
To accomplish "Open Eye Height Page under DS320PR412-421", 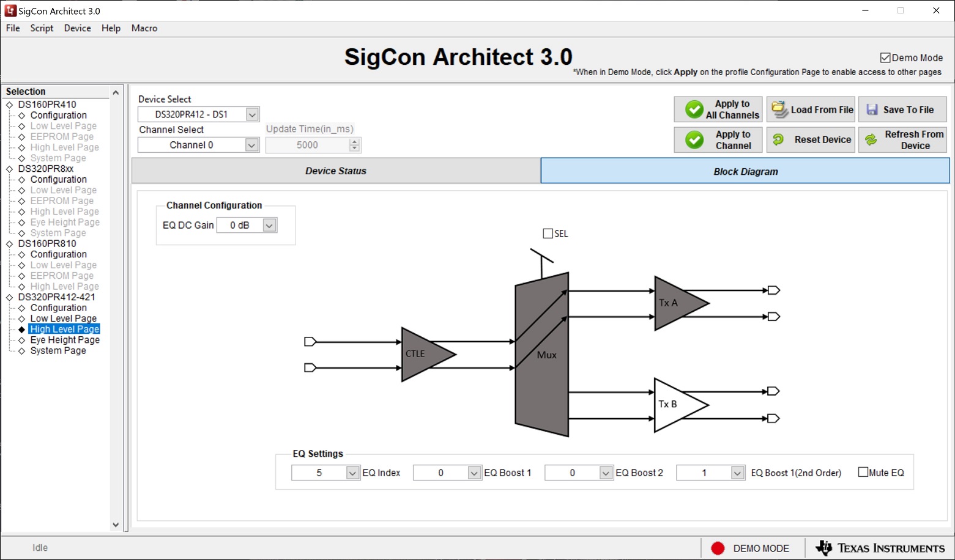I will click(65, 340).
